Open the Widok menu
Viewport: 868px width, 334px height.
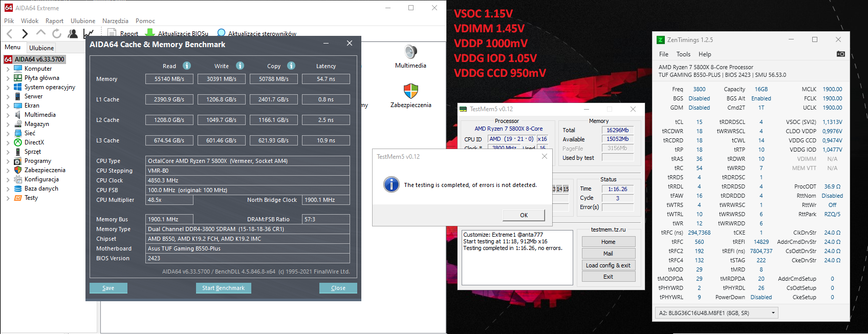coord(30,21)
